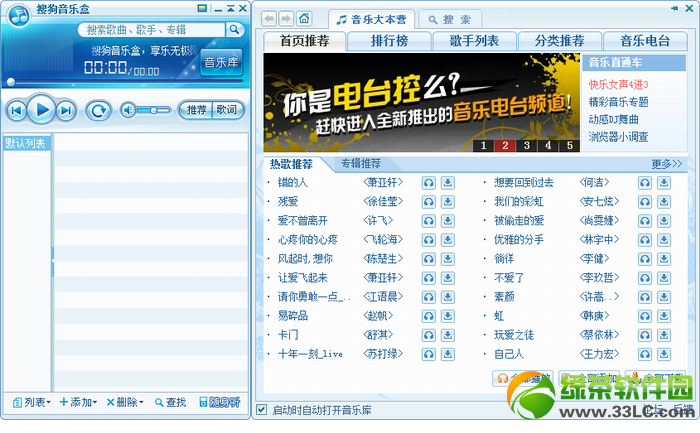The width and height of the screenshot is (700, 433).
Task: Open the 列表 dropdown menu
Action: pyautogui.click(x=32, y=402)
